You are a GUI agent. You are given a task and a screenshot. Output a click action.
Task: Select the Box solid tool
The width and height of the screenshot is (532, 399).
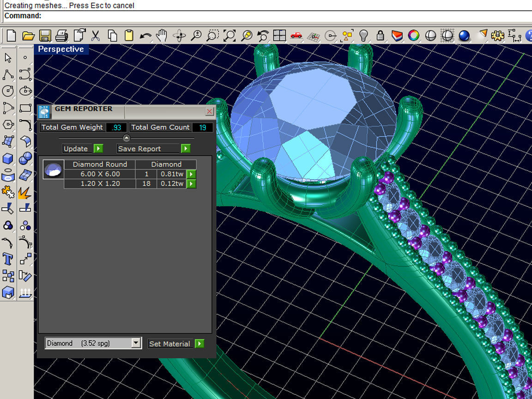click(8, 158)
